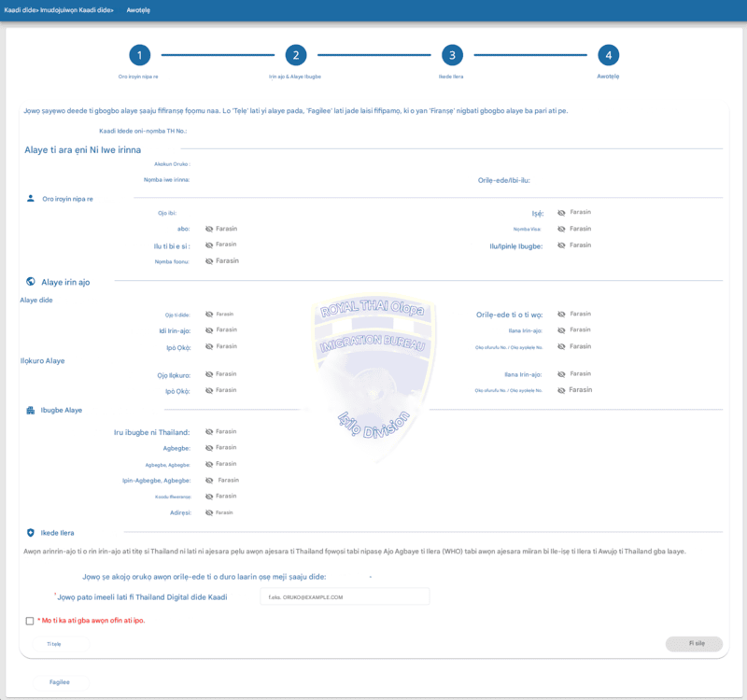Click the Fagilee cancel button
747x700 pixels.
[61, 682]
